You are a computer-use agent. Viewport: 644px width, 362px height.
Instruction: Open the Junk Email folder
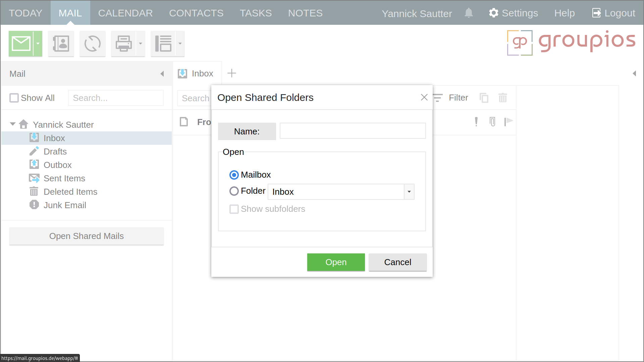[65, 205]
